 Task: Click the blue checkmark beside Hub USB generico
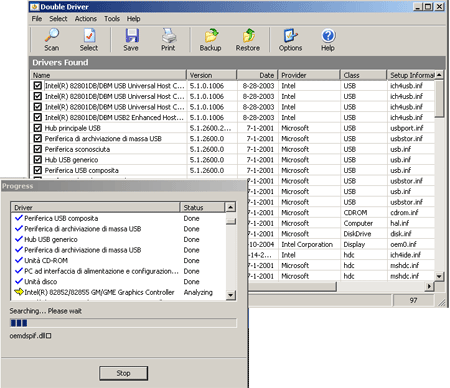(x=19, y=239)
